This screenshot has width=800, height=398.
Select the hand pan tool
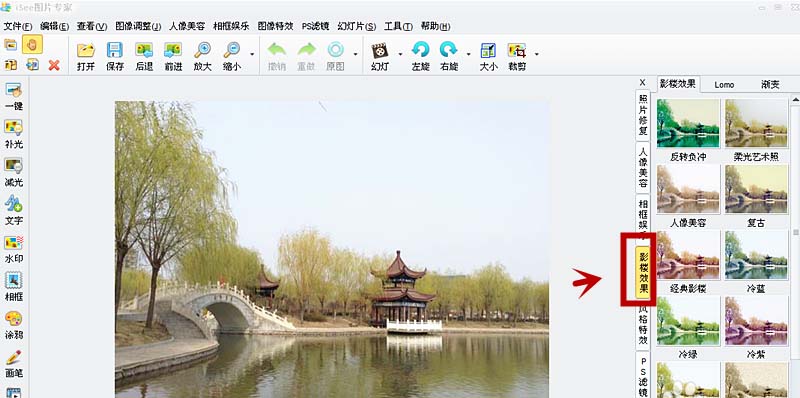pos(32,44)
